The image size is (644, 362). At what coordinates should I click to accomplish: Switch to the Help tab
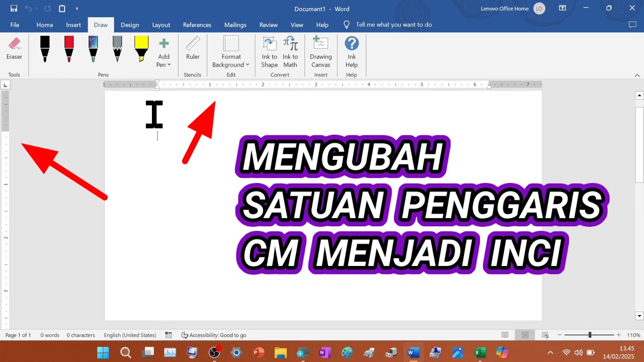click(x=323, y=25)
